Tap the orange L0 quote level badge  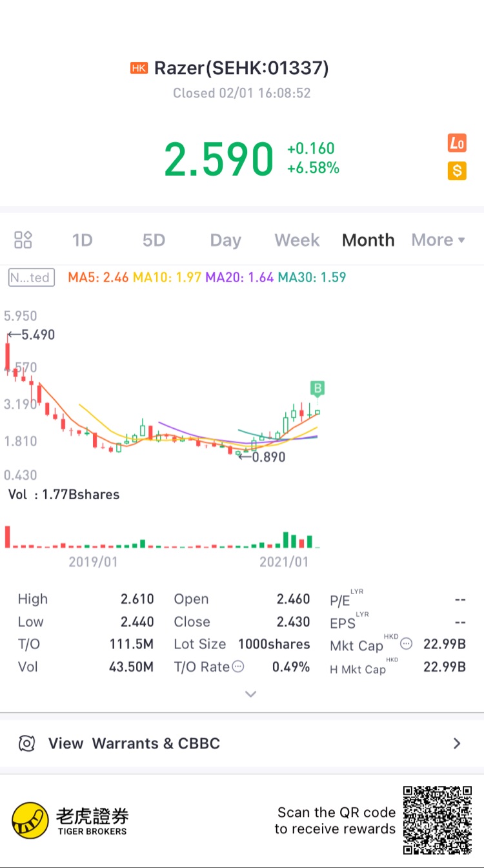point(457,143)
